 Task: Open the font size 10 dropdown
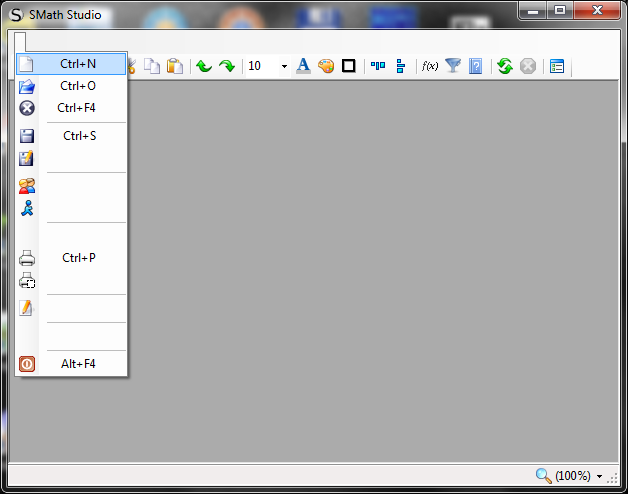tap(284, 66)
